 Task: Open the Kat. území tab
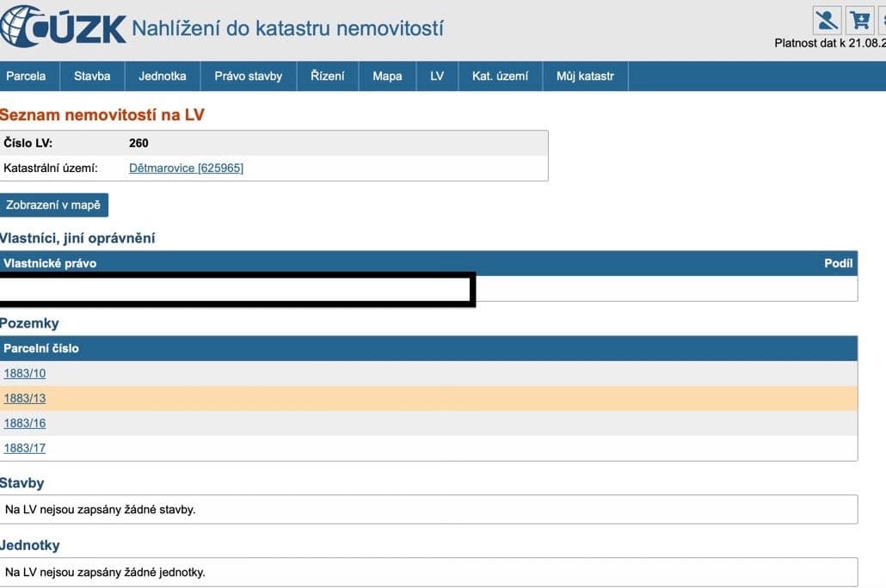tap(500, 76)
